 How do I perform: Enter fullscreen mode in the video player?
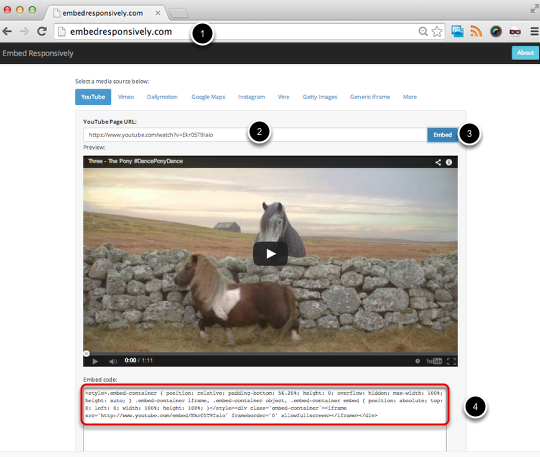451,361
